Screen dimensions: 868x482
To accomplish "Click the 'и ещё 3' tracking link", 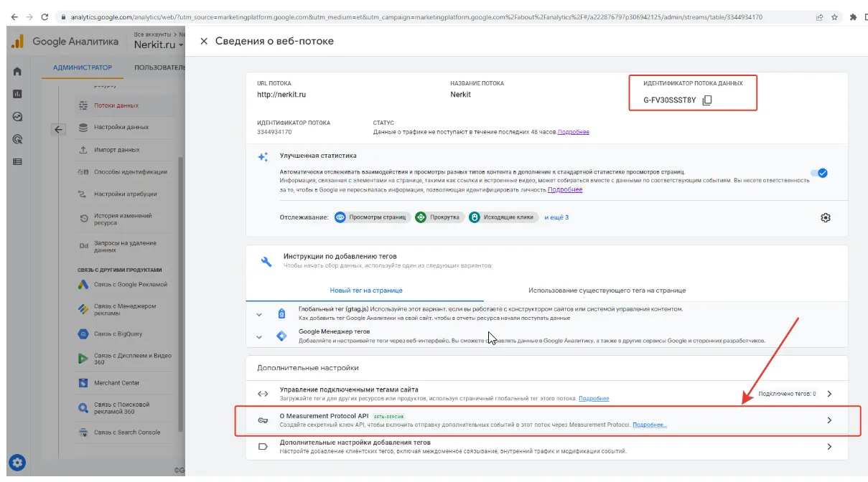I will (556, 217).
